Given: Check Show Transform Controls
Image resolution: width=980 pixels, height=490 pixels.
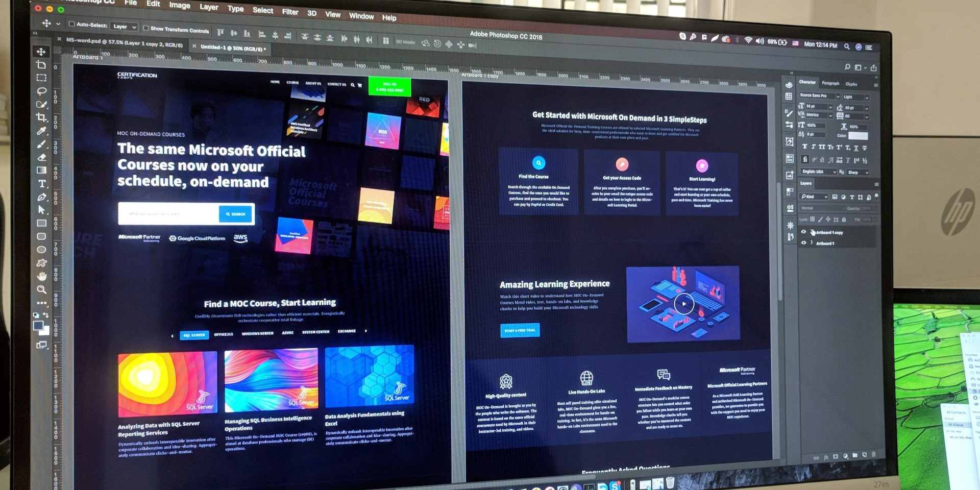Looking at the screenshot, I should [x=146, y=28].
